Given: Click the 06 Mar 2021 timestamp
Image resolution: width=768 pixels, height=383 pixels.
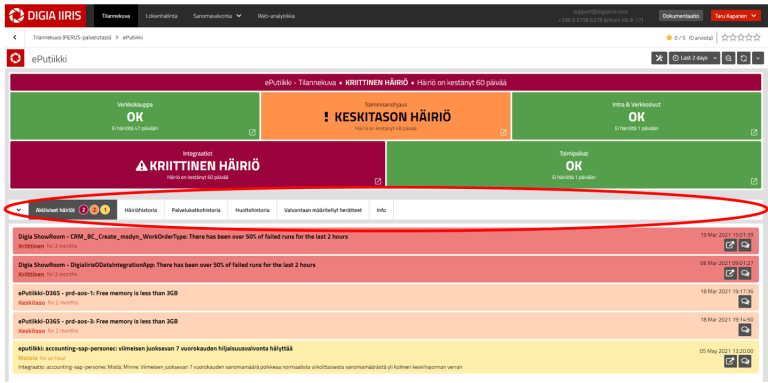Looking at the screenshot, I should click(727, 263).
